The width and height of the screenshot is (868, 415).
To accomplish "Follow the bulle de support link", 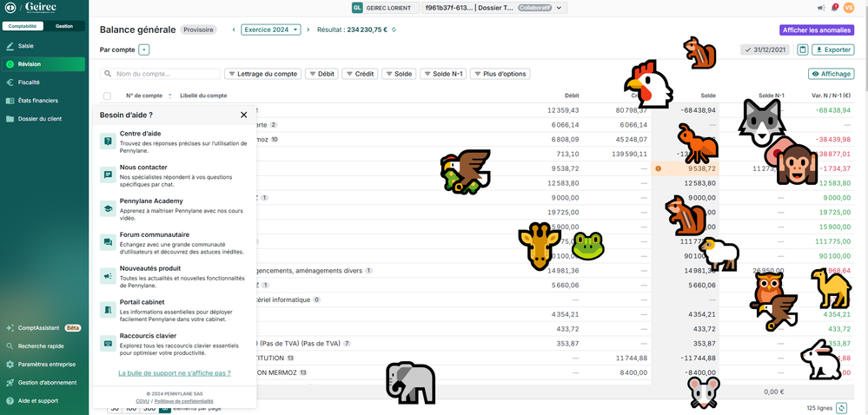I will [174, 373].
